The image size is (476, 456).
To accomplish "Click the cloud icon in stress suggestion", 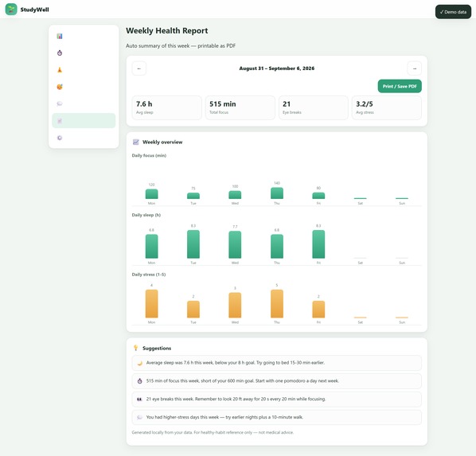I will coord(139,418).
